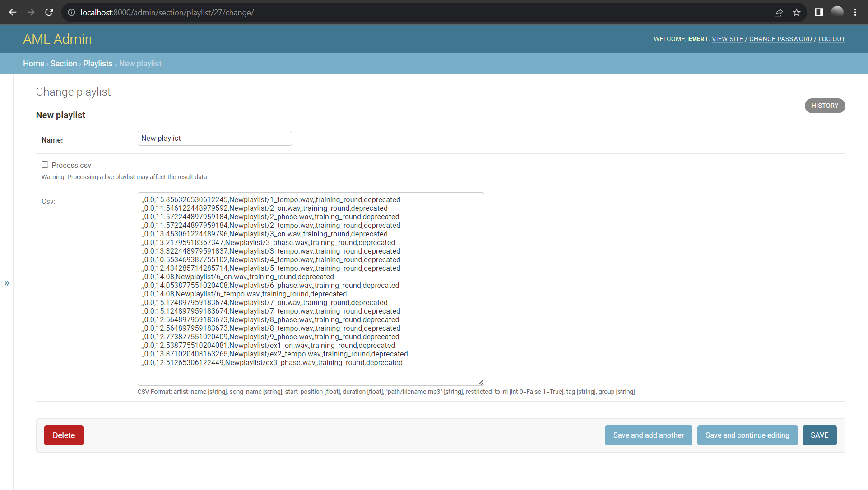868x490 pixels.
Task: Open the Playlists breadcrumb dropdown
Action: pyautogui.click(x=97, y=63)
